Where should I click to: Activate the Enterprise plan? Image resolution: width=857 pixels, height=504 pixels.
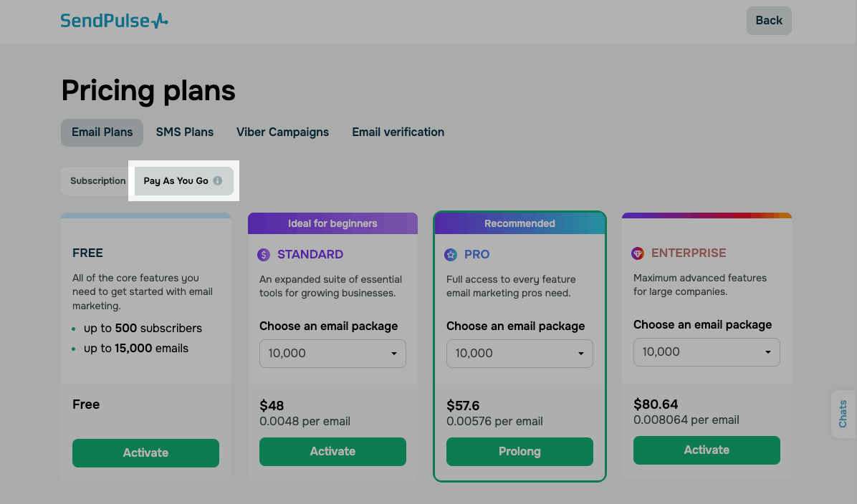(x=707, y=450)
